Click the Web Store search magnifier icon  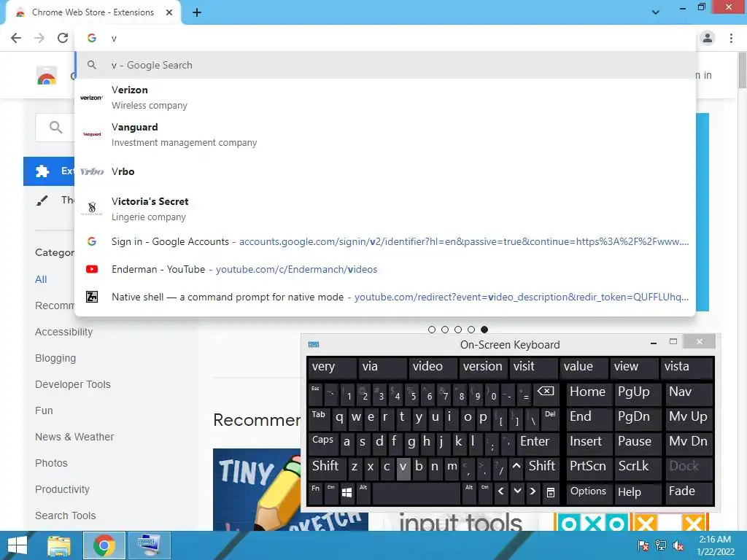pyautogui.click(x=55, y=127)
